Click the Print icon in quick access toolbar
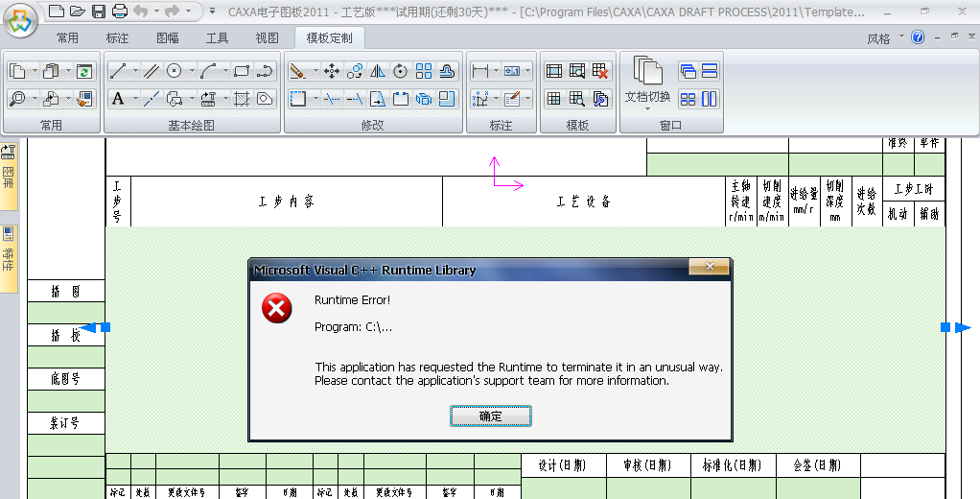 tap(120, 12)
